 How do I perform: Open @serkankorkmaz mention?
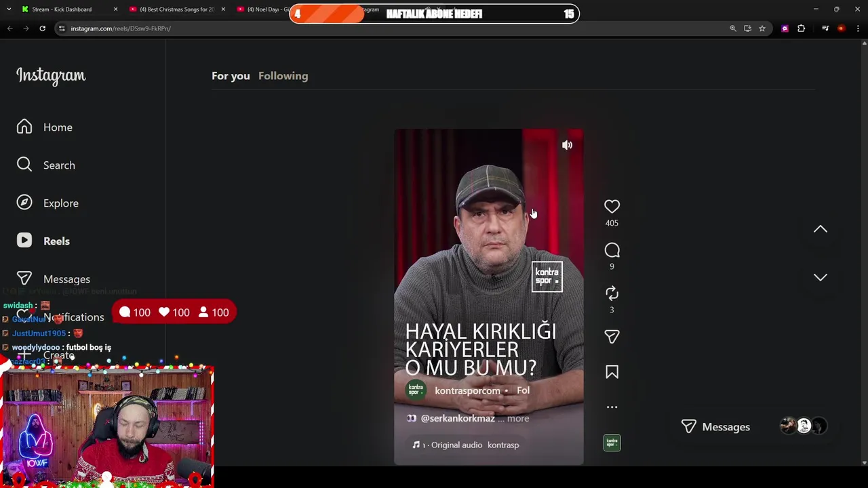458,419
